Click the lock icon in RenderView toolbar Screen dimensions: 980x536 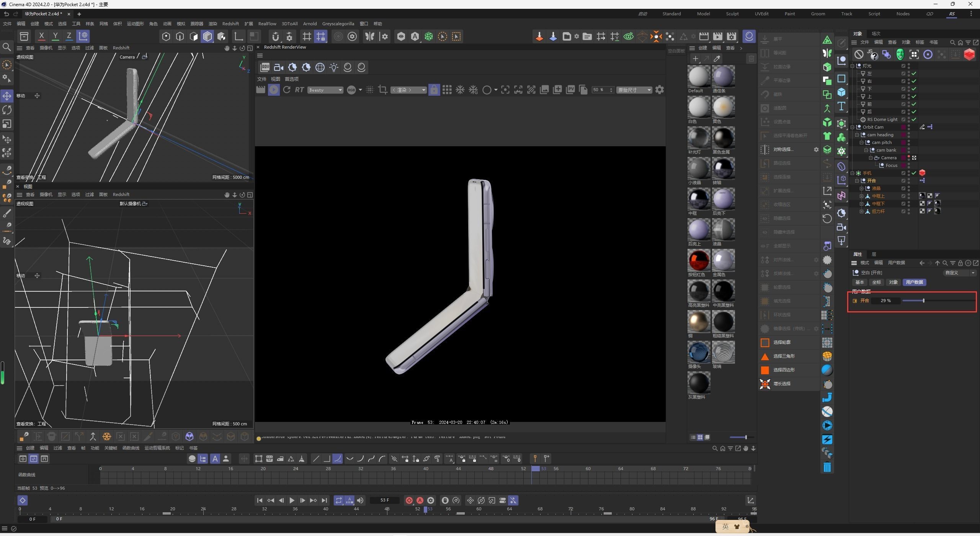434,90
